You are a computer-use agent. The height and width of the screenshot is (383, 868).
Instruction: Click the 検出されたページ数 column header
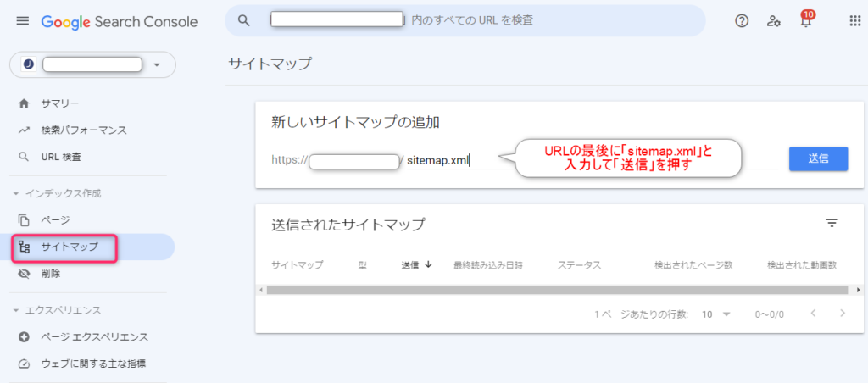pyautogui.click(x=693, y=265)
